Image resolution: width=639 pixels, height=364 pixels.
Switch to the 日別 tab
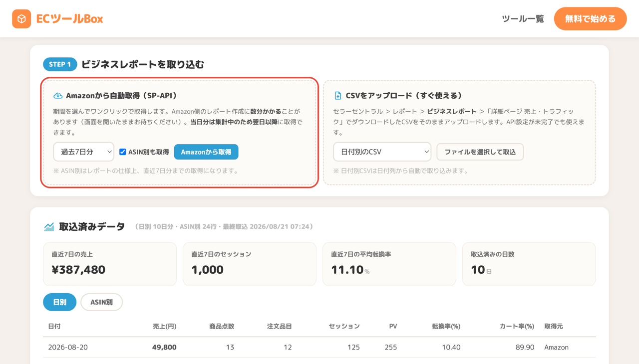[x=60, y=302]
